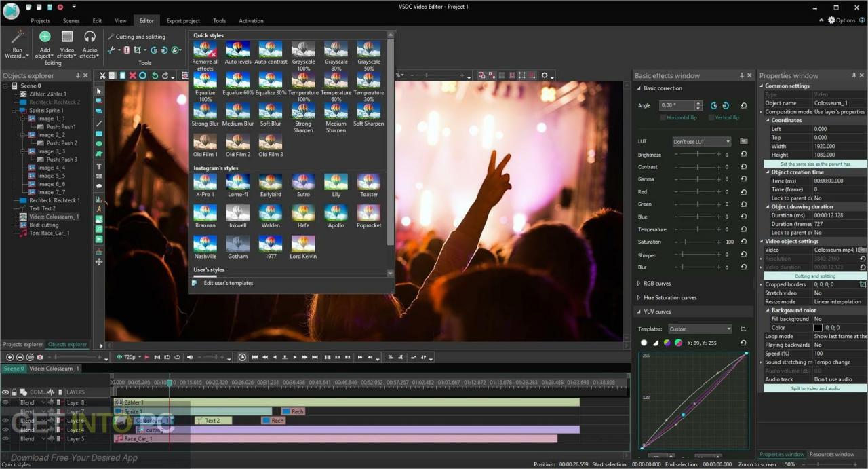This screenshot has height=469, width=868.
Task: Apply the X-Pro II Instagram style
Action: click(205, 185)
